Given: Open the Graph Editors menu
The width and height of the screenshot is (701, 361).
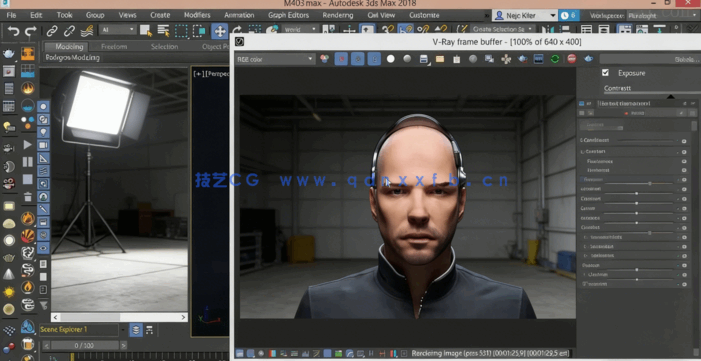Looking at the screenshot, I should click(288, 15).
